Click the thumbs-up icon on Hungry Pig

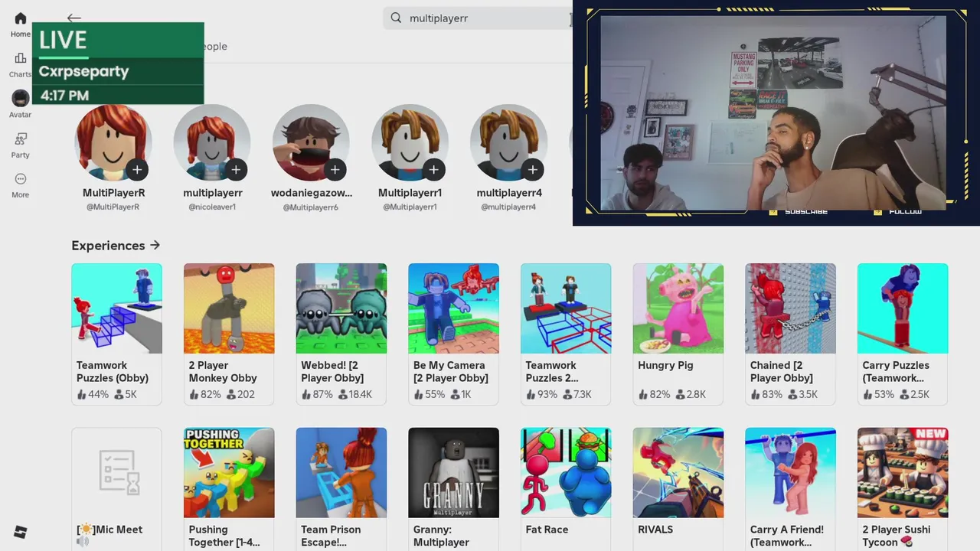(x=643, y=395)
